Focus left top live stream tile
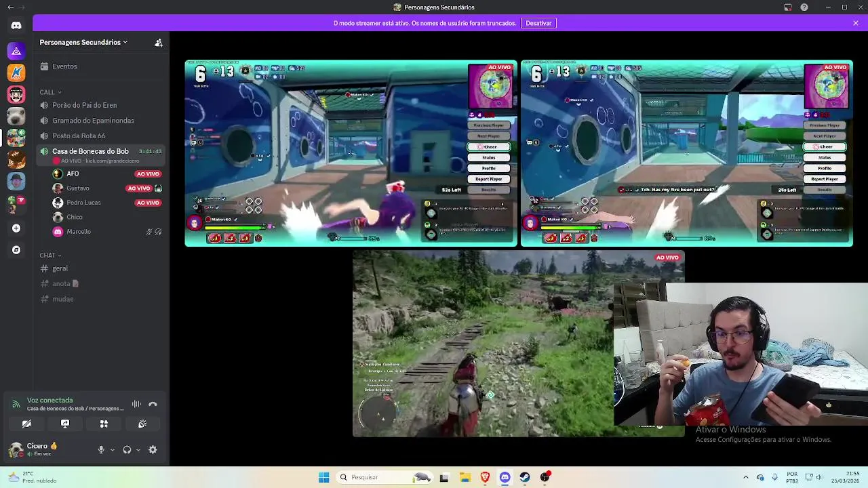 click(351, 153)
